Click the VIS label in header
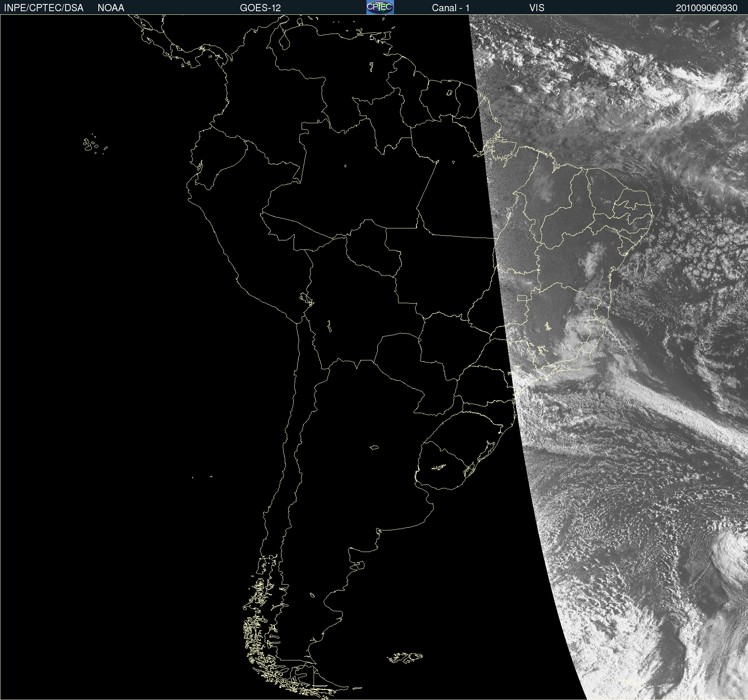748x700 pixels. 537,8
